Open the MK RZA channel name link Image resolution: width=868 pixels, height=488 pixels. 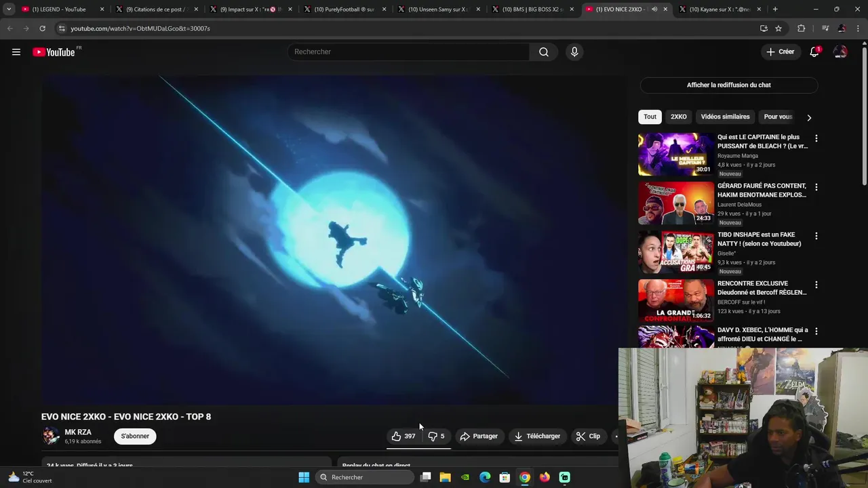pyautogui.click(x=78, y=432)
